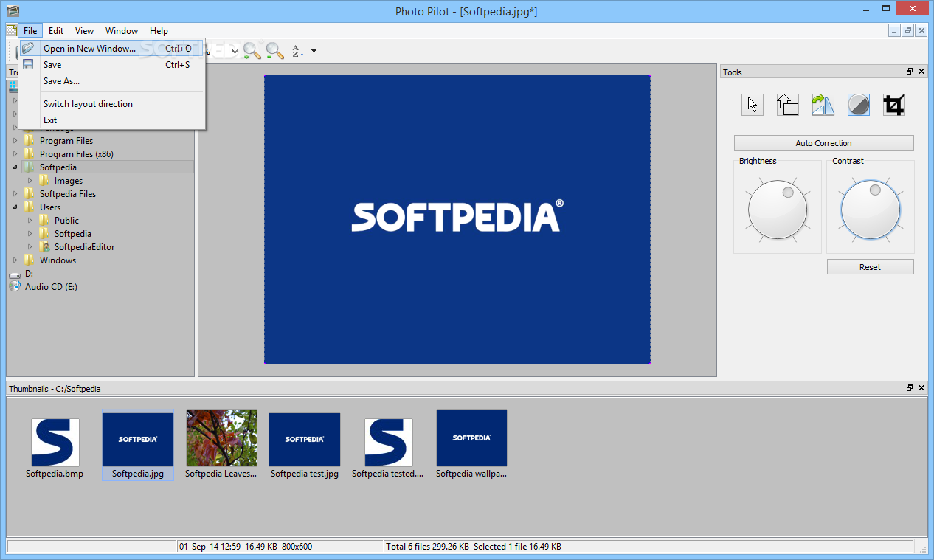
Task: Collapse the Users folder
Action: [15, 207]
